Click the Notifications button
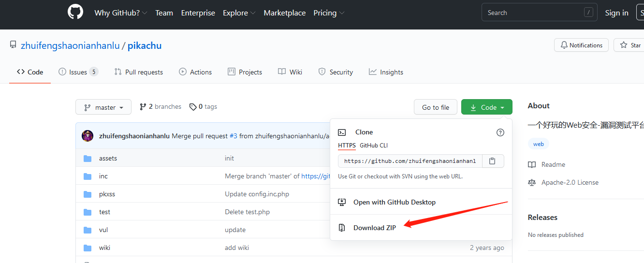This screenshot has height=263, width=644. [x=581, y=45]
